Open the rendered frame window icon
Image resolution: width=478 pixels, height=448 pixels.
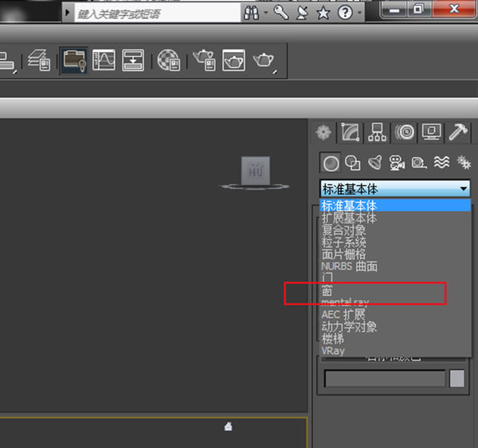(233, 60)
